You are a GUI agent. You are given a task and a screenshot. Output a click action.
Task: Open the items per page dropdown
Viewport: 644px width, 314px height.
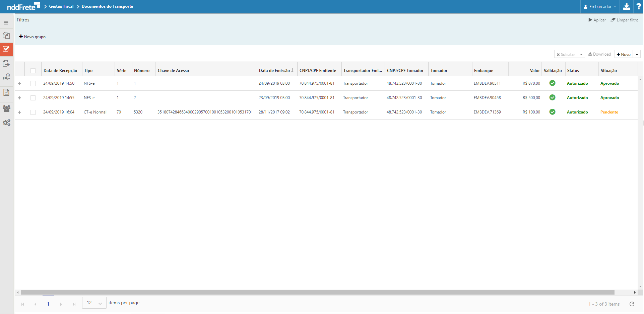tap(94, 303)
